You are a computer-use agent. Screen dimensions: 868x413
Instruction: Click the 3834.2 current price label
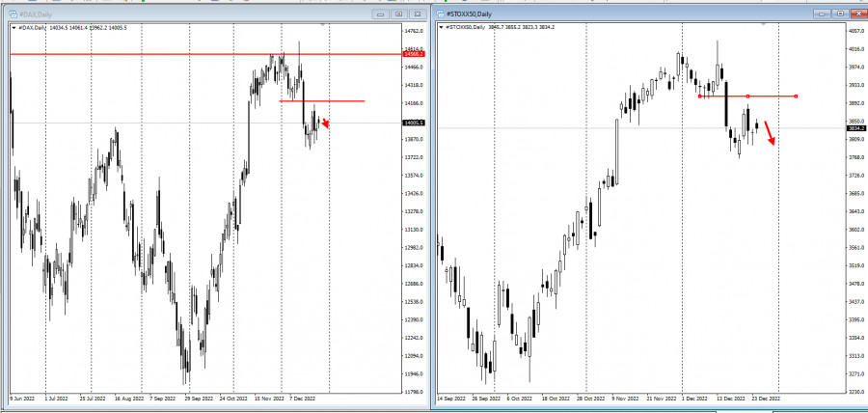[x=856, y=128]
